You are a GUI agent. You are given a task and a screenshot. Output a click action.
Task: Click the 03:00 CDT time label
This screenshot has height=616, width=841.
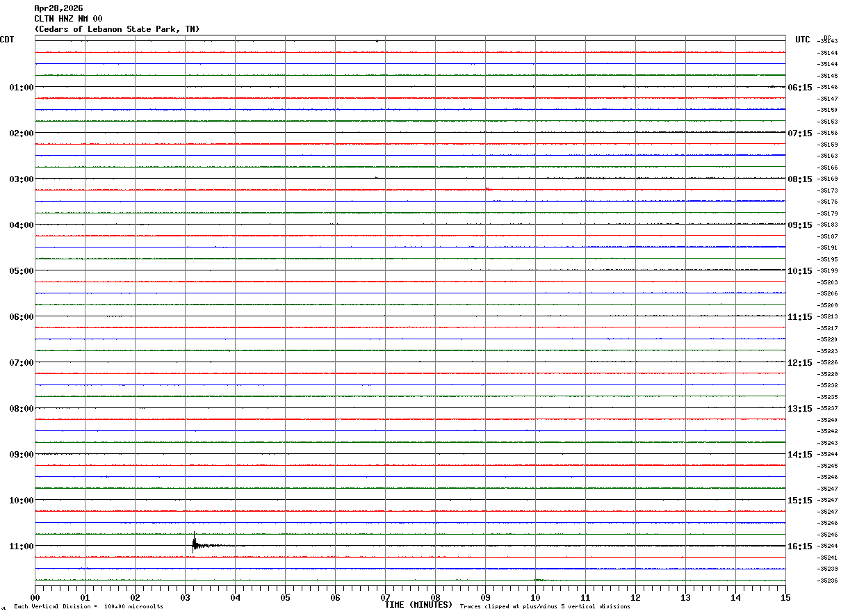(22, 179)
